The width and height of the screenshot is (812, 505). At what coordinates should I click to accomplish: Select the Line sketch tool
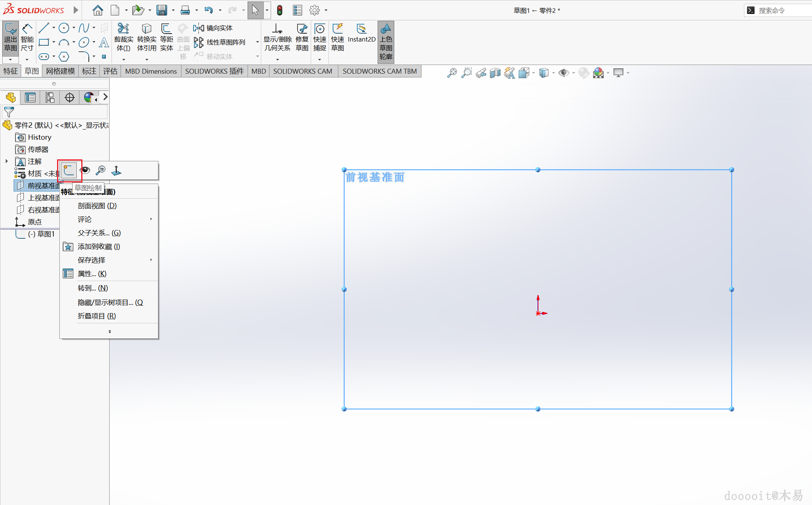[44, 28]
